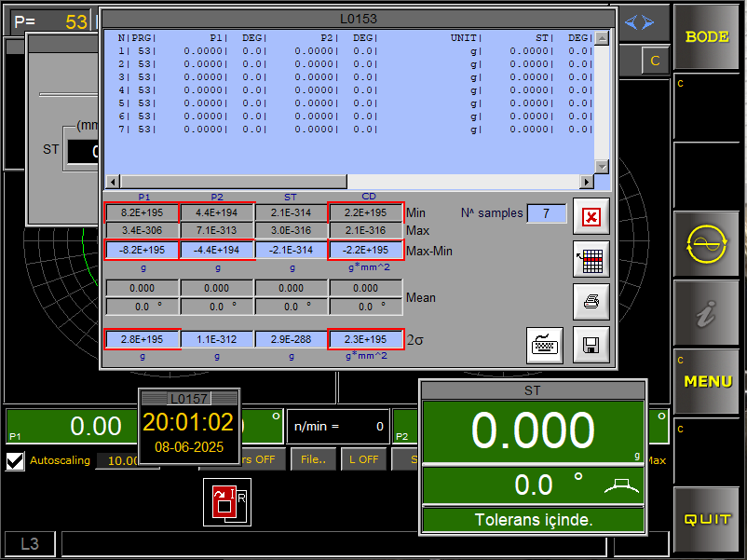Click the CD Max value 2.1E-316
The image size is (747, 560).
pos(366,230)
